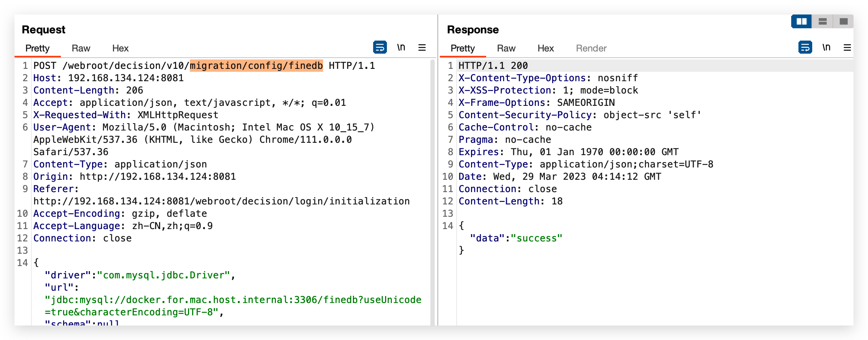Switch Response view to Raw tab

[506, 48]
